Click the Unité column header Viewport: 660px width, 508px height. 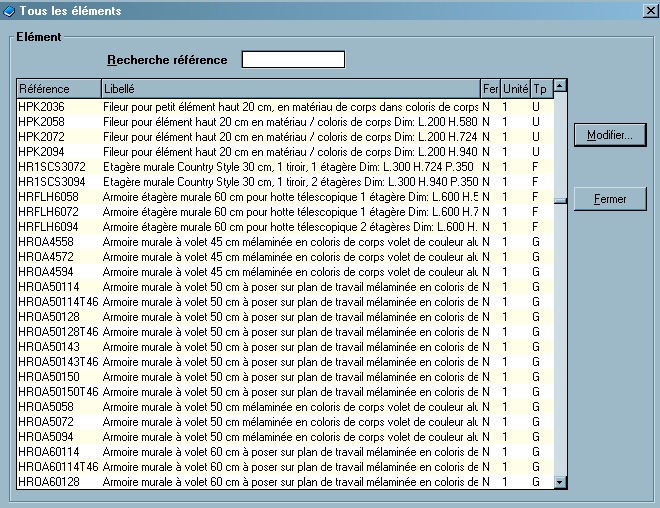[515, 89]
